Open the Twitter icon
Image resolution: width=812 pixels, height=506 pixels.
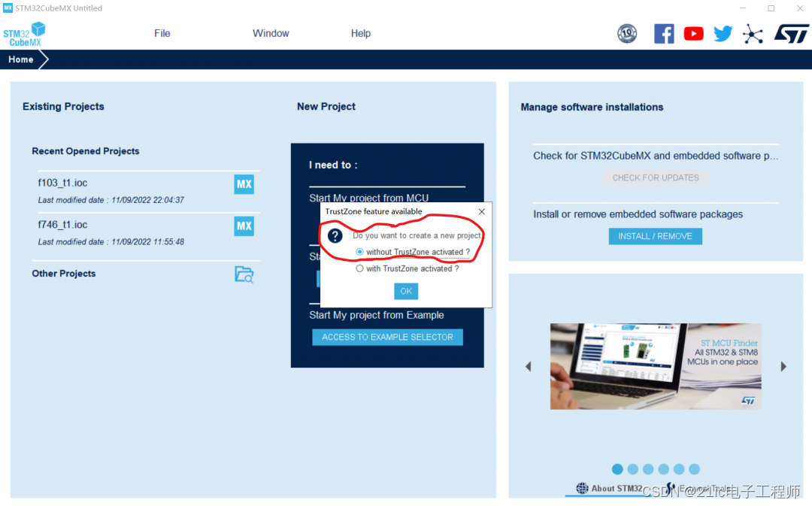tap(723, 34)
